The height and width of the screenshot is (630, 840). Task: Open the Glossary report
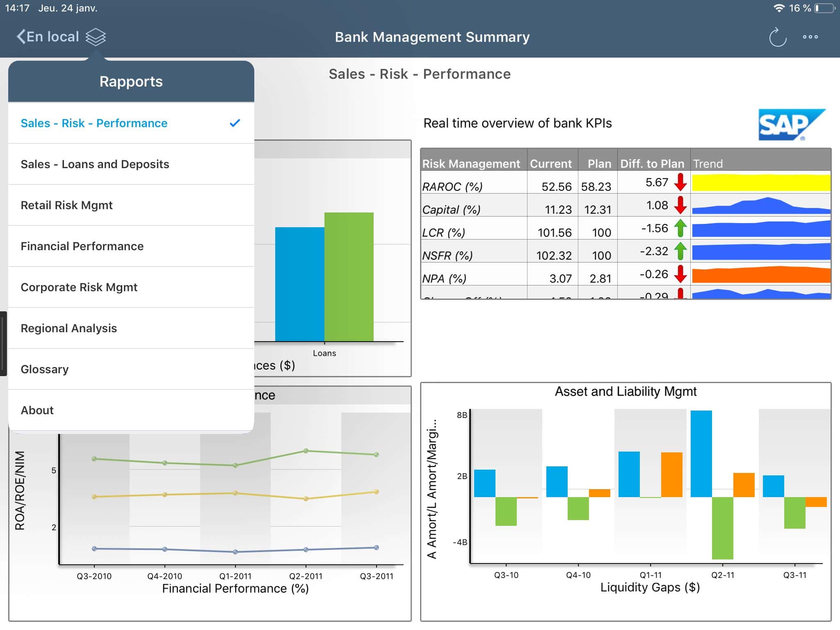point(45,369)
